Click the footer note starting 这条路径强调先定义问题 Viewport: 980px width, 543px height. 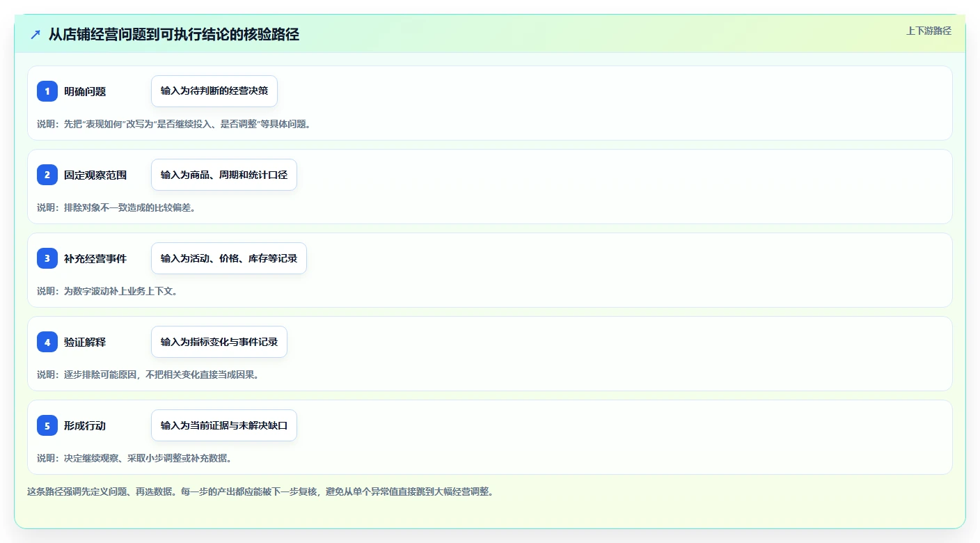[260, 491]
